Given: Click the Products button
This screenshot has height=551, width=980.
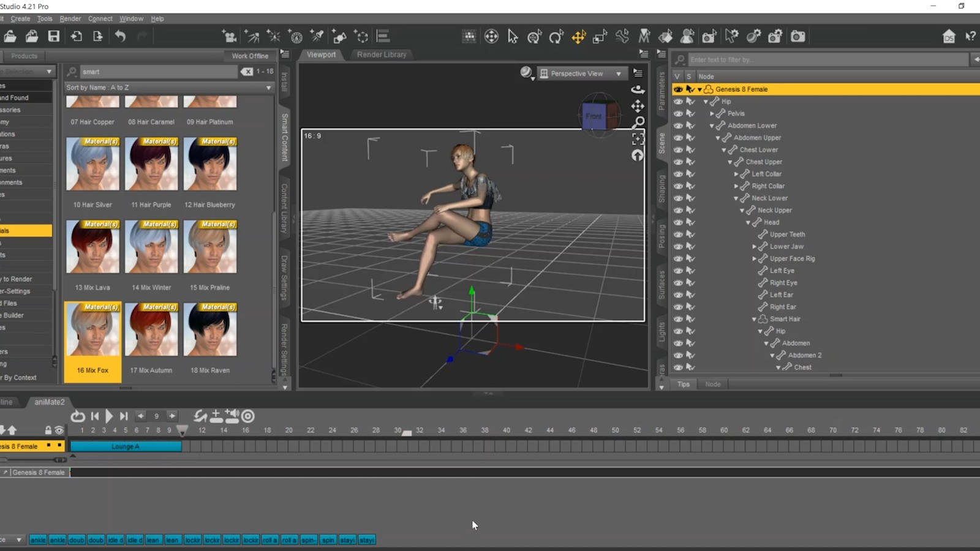Looking at the screenshot, I should click(24, 56).
